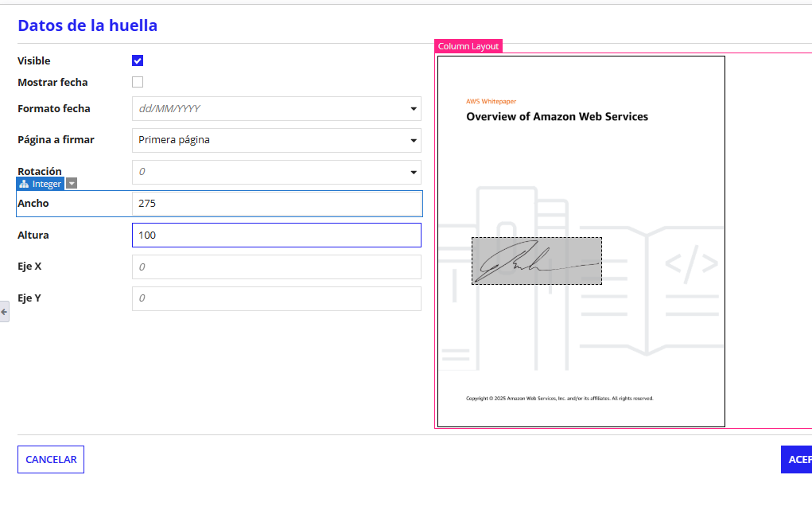Click the Datos de la huella heading

coord(87,25)
